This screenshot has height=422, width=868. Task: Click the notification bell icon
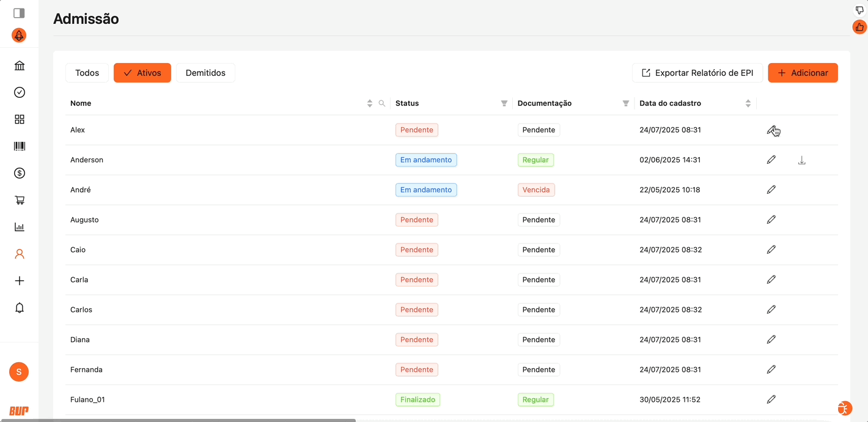(x=20, y=308)
